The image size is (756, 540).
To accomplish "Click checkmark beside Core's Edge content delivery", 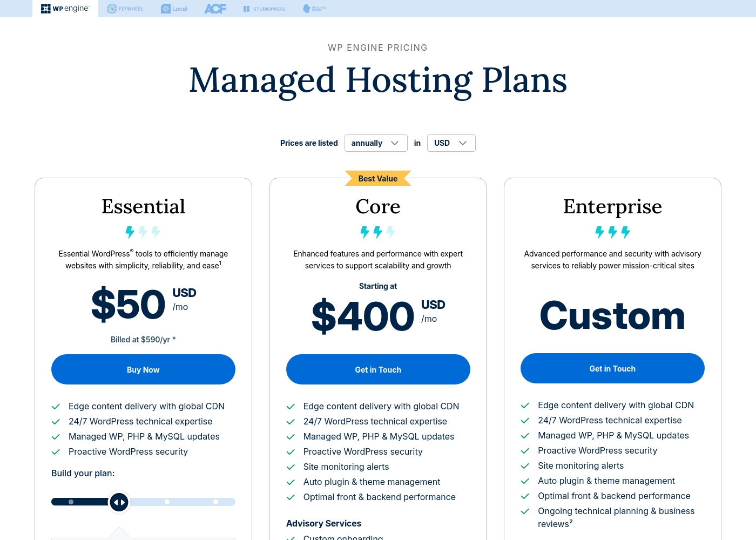I will (x=291, y=407).
